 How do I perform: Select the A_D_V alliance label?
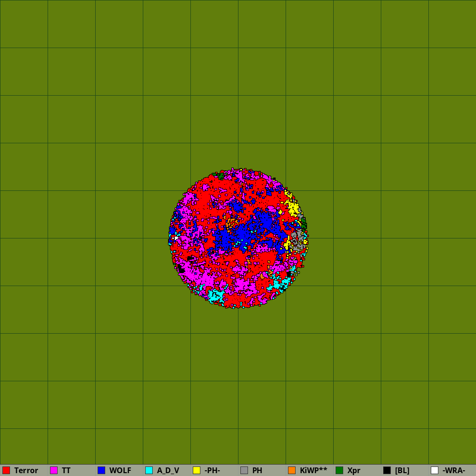click(x=168, y=471)
